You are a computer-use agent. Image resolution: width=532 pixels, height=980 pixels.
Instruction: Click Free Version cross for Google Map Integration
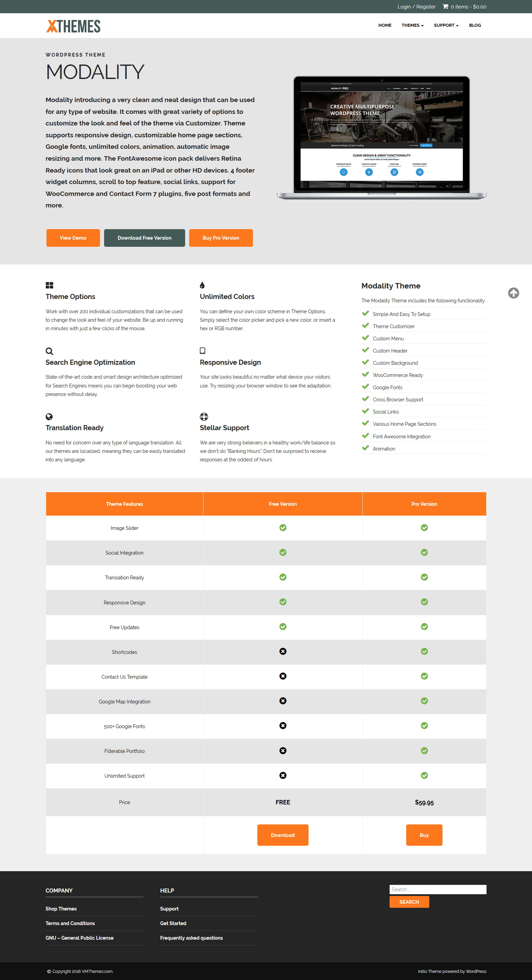click(x=283, y=701)
